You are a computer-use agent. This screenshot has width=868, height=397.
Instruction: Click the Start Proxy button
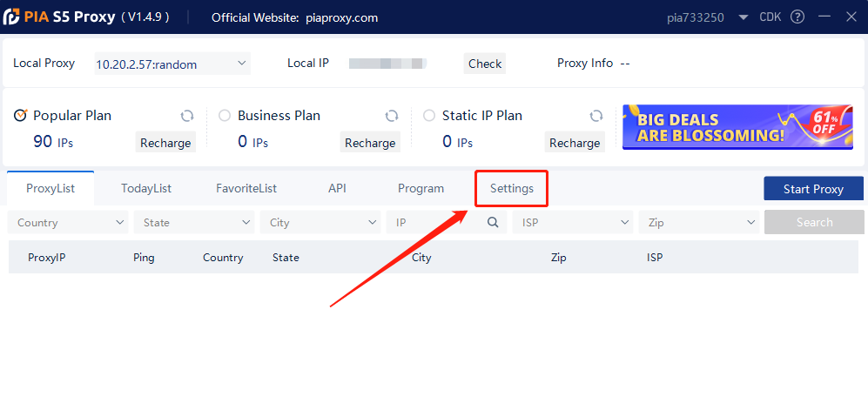click(x=813, y=189)
